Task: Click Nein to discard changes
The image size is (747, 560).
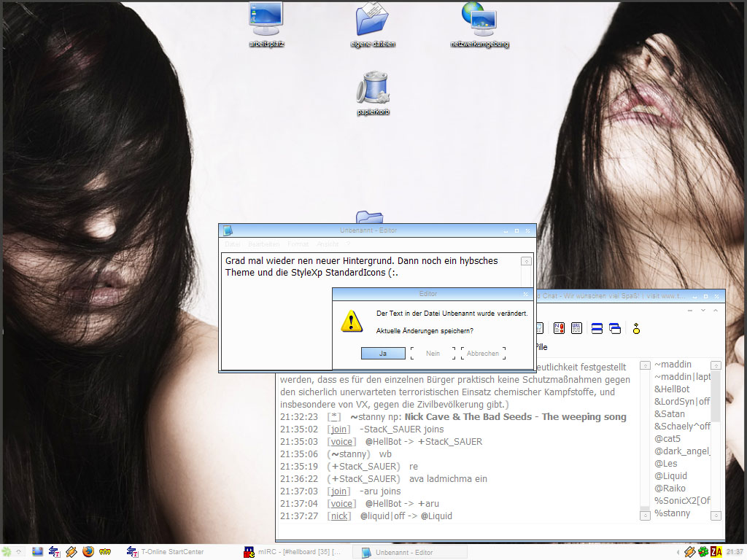Action: [433, 353]
